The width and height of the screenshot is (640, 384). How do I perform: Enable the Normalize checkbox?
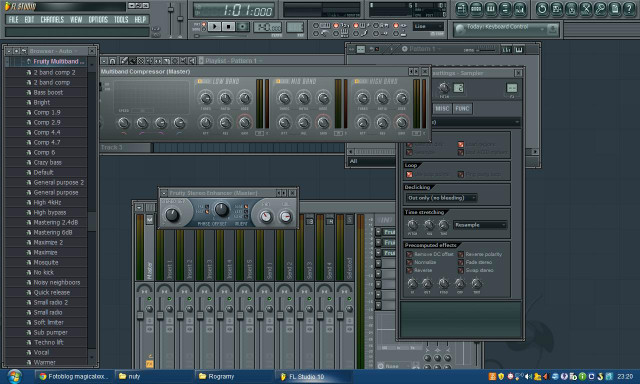click(x=409, y=262)
